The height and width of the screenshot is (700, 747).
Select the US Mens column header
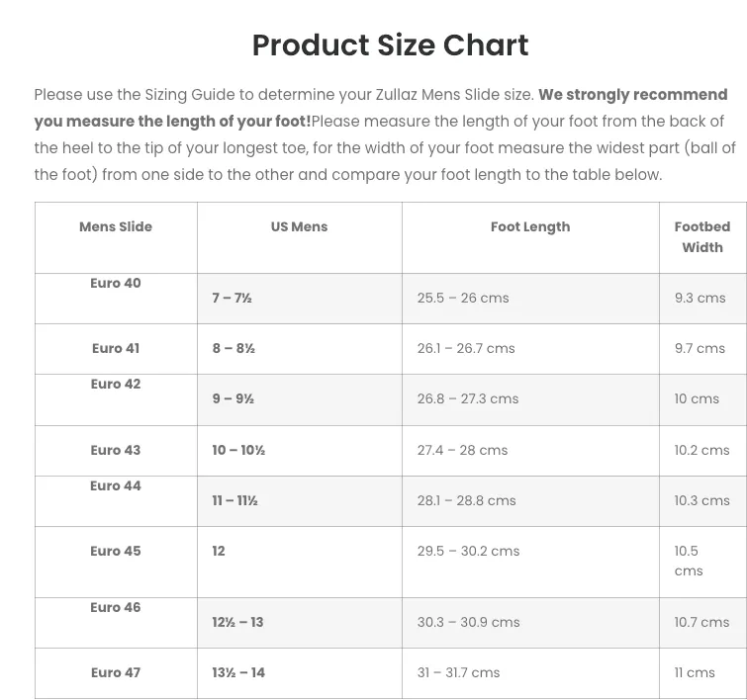(299, 226)
